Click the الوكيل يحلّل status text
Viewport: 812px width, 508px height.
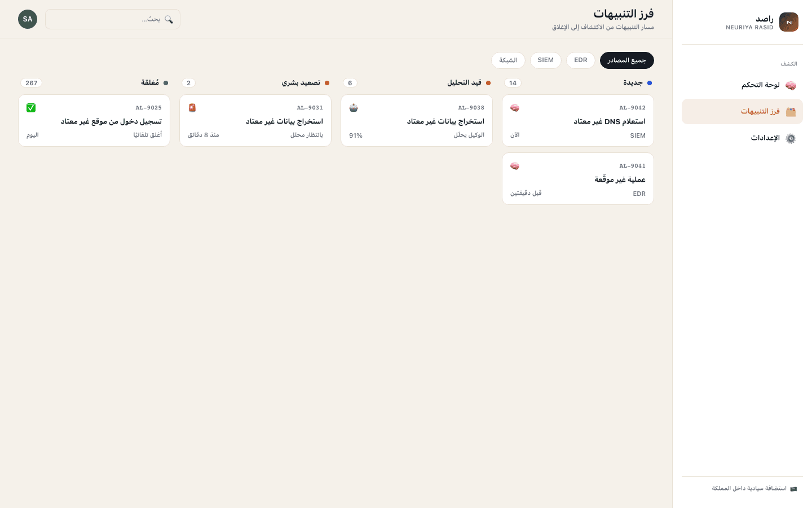[x=469, y=135]
